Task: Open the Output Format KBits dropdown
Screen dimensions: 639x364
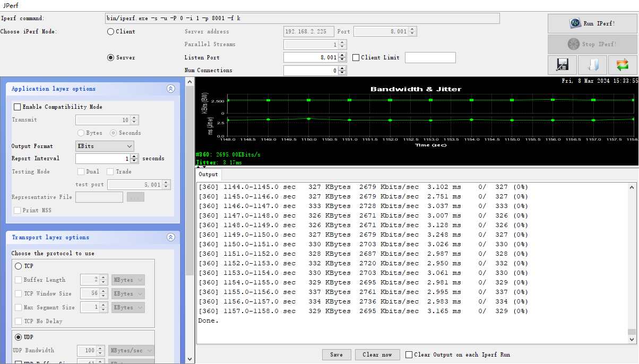Action: pos(105,146)
